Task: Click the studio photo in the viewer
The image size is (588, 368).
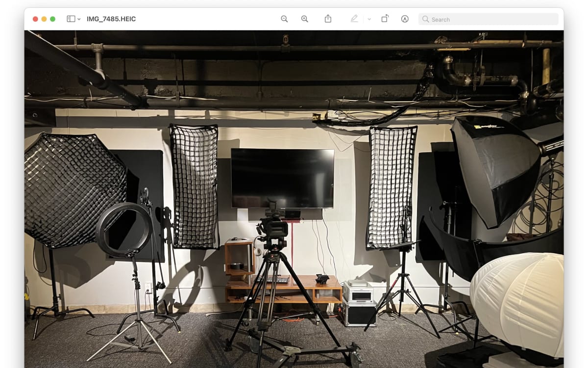Action: [294, 199]
